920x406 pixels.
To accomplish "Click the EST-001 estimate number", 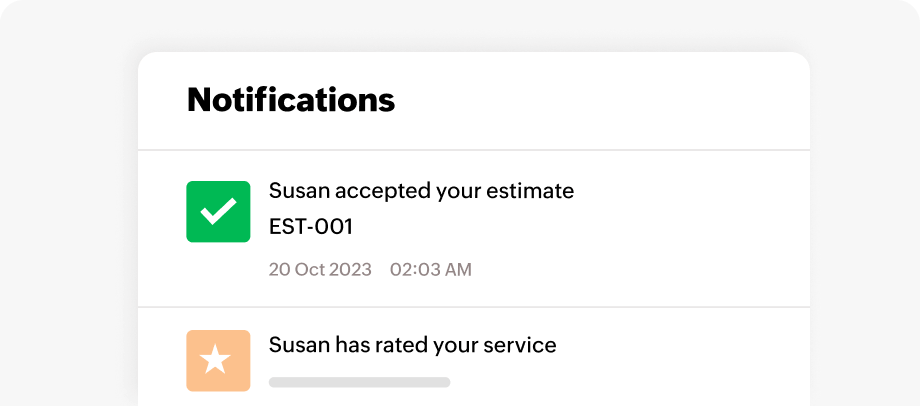I will tap(311, 227).
